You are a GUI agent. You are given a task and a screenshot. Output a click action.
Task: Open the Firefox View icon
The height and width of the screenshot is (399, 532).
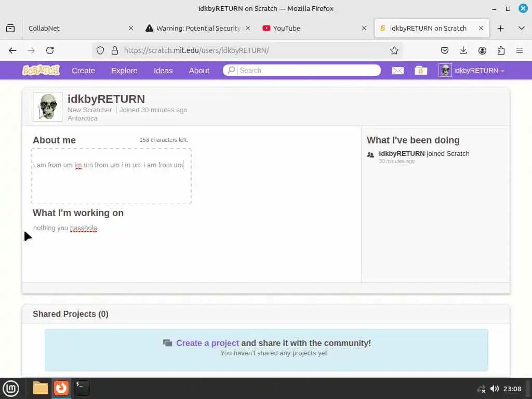click(x=10, y=28)
